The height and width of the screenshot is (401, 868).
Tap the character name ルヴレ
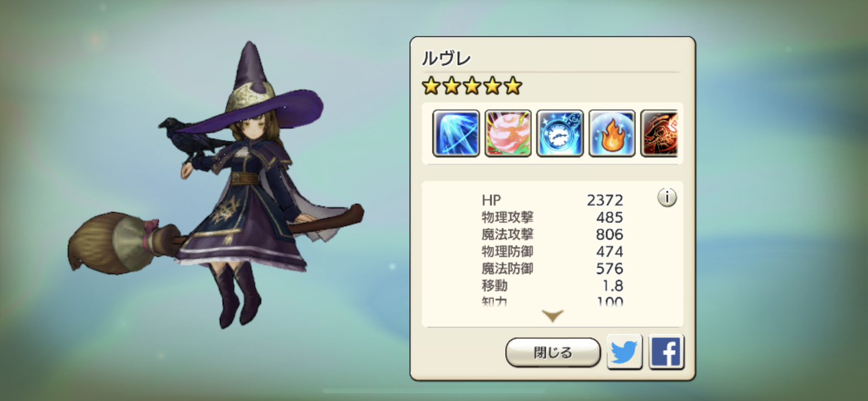click(x=446, y=58)
